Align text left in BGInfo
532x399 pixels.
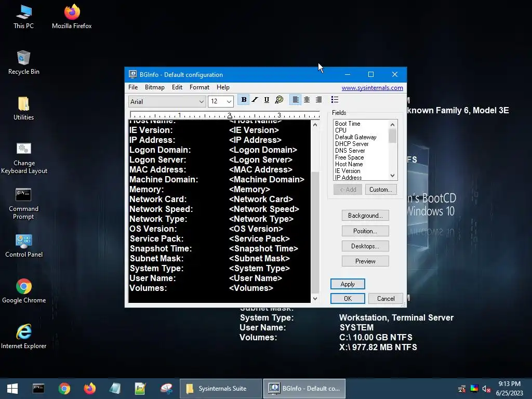coord(296,100)
